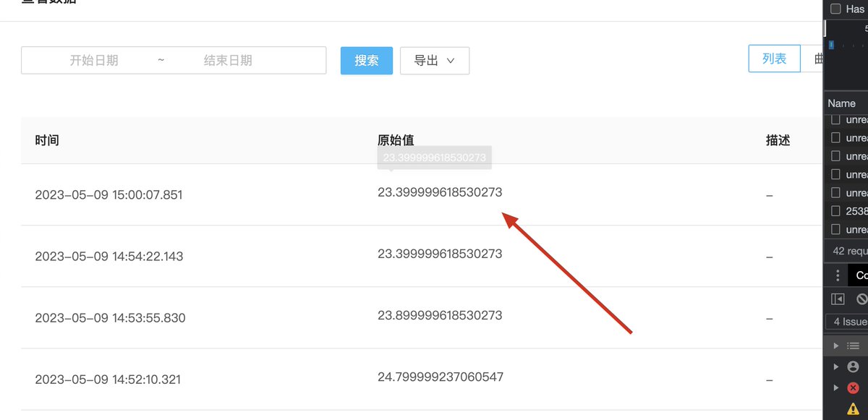Click the 搜索 search button
Viewport: 868px width, 420px height.
pyautogui.click(x=367, y=61)
